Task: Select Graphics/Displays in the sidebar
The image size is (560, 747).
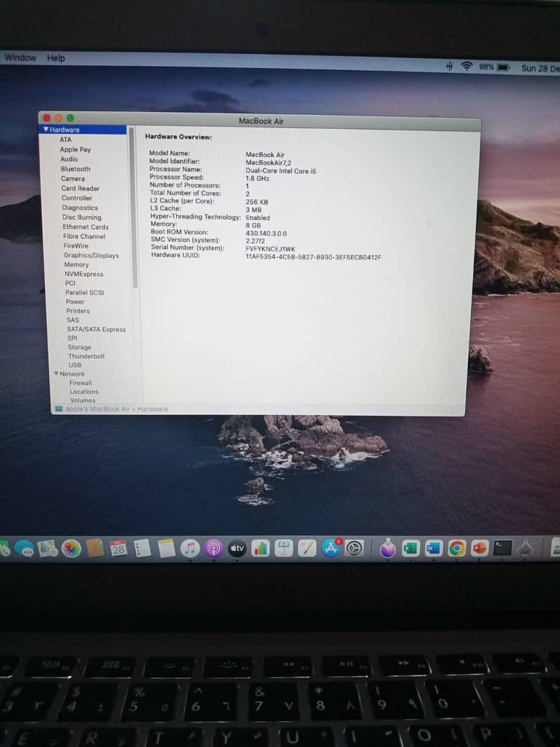Action: click(92, 255)
